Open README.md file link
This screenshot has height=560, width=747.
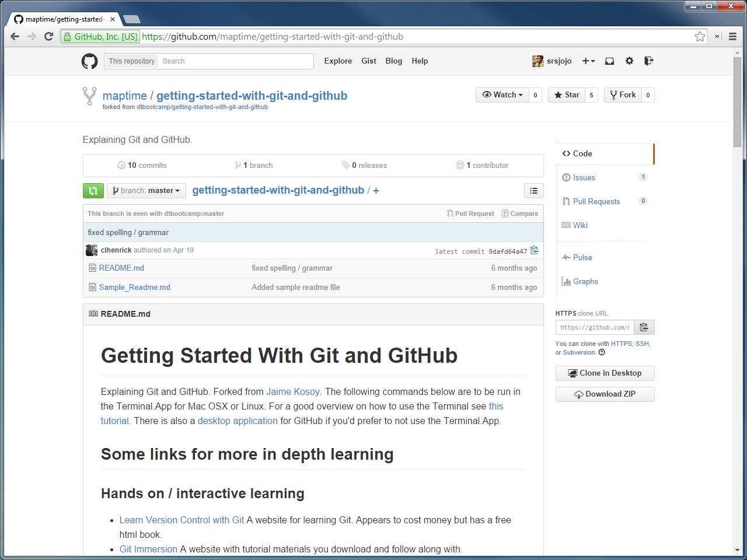pos(121,268)
